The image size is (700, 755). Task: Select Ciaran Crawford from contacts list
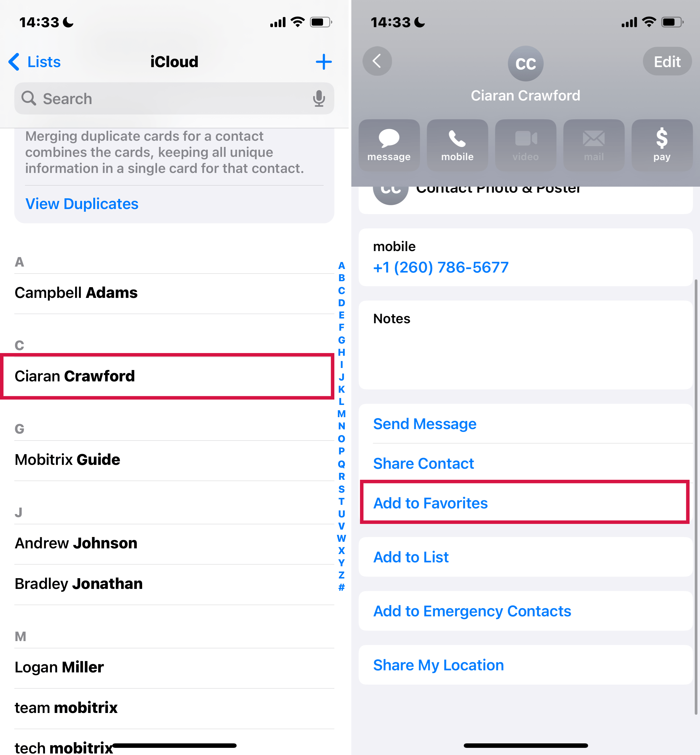tap(167, 375)
